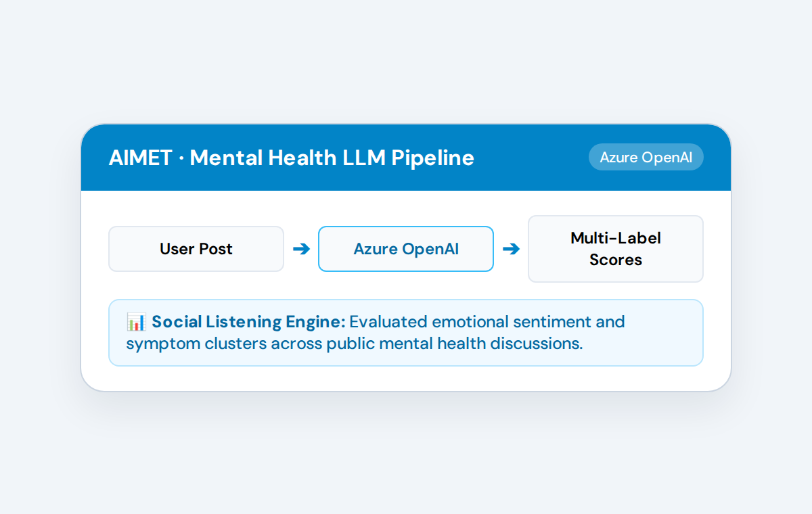
Task: Select the Azure OpenAI badge in the header
Action: [646, 157]
